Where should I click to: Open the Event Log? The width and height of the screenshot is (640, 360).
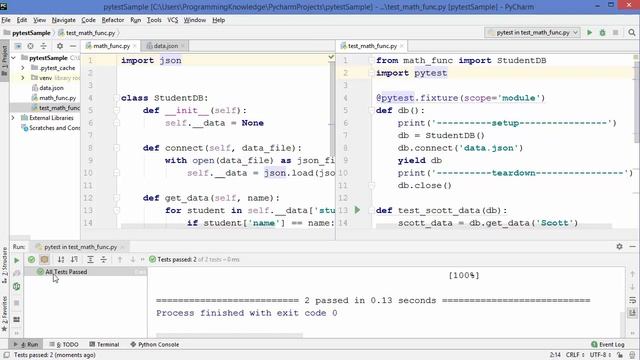[x=608, y=344]
